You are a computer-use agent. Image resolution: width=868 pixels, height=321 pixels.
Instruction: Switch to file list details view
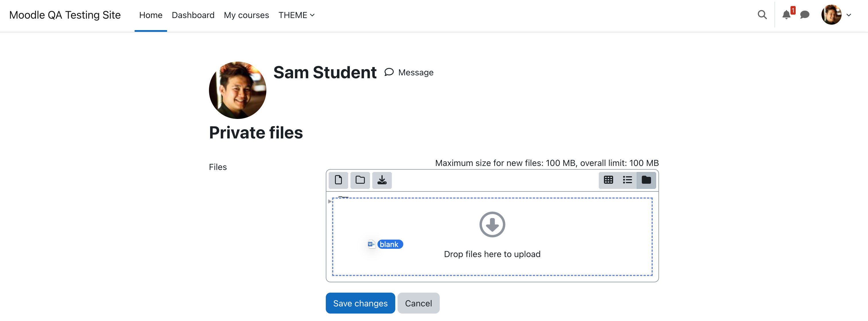(627, 180)
